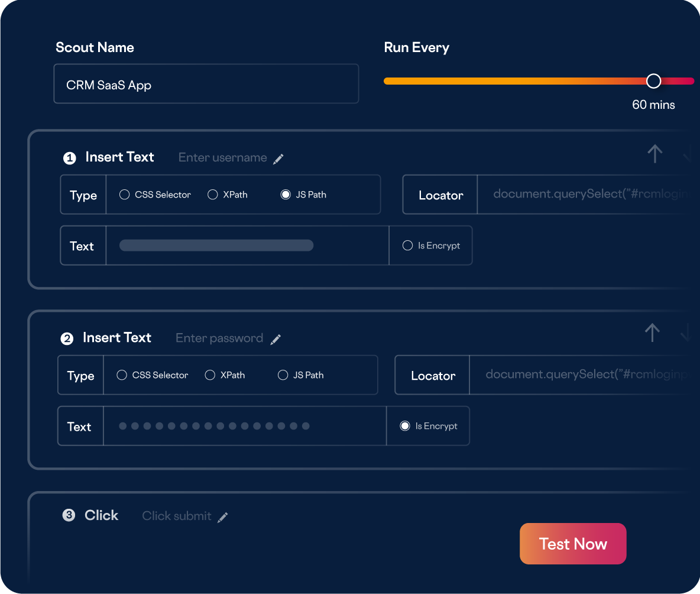Select JS Path type in step 1
Image resolution: width=700 pixels, height=594 pixels.
pos(286,195)
